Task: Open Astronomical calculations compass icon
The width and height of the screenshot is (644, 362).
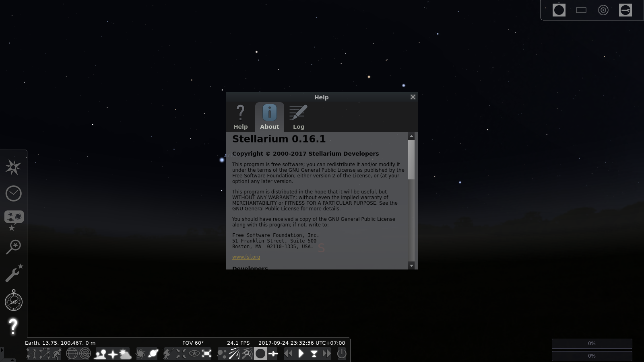Action: (x=14, y=300)
